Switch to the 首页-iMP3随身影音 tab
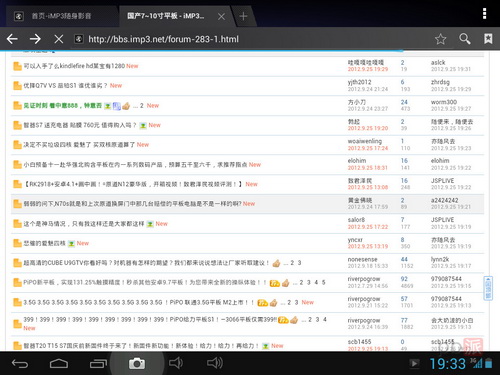 click(61, 16)
